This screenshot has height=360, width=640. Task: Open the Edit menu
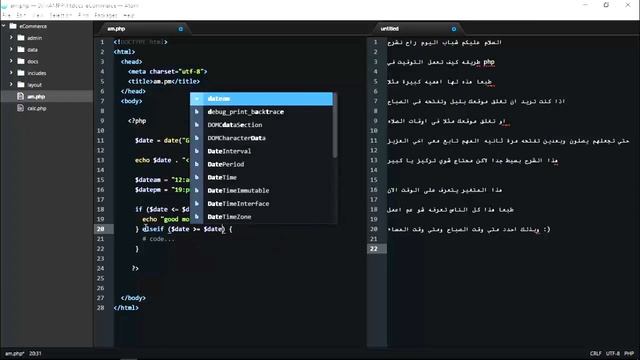click(21, 15)
